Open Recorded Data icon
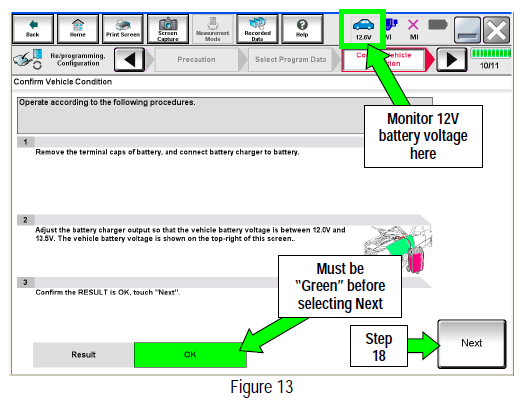 [257, 29]
